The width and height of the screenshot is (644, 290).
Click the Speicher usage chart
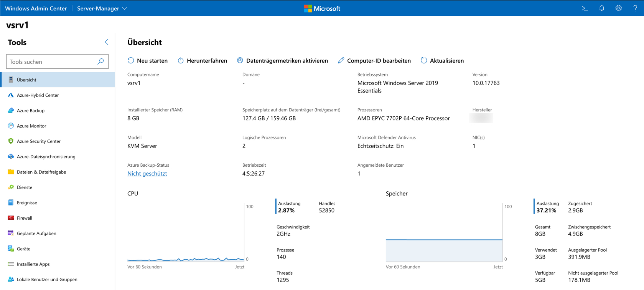pyautogui.click(x=444, y=232)
